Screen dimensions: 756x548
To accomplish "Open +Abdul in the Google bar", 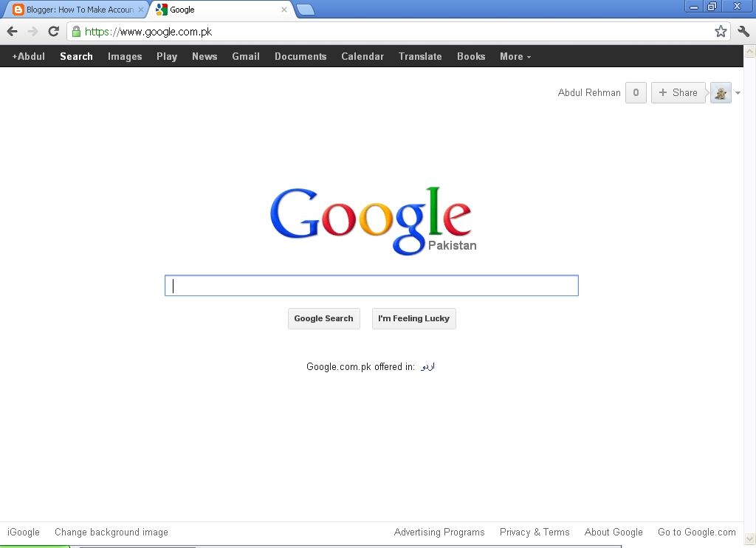I will tap(29, 56).
